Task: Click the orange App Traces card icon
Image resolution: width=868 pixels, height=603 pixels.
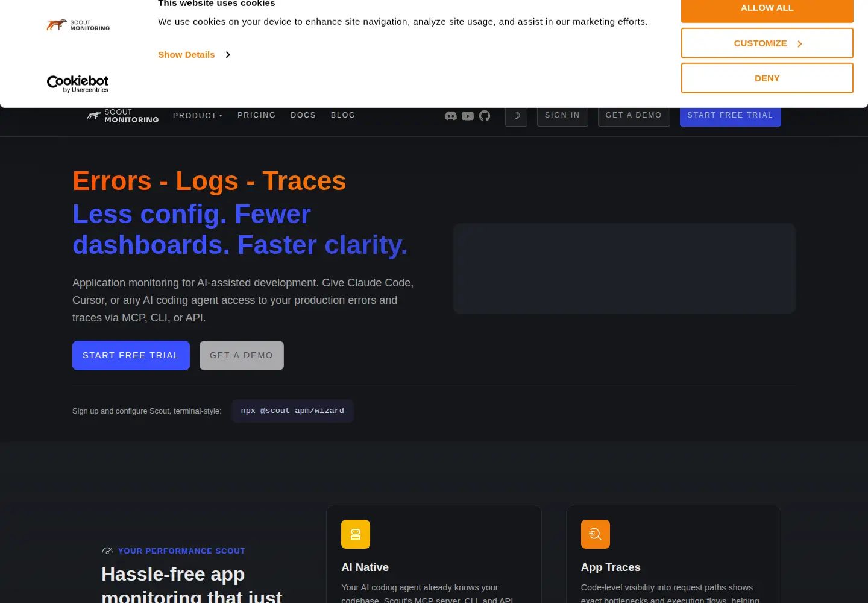Action: 596,534
